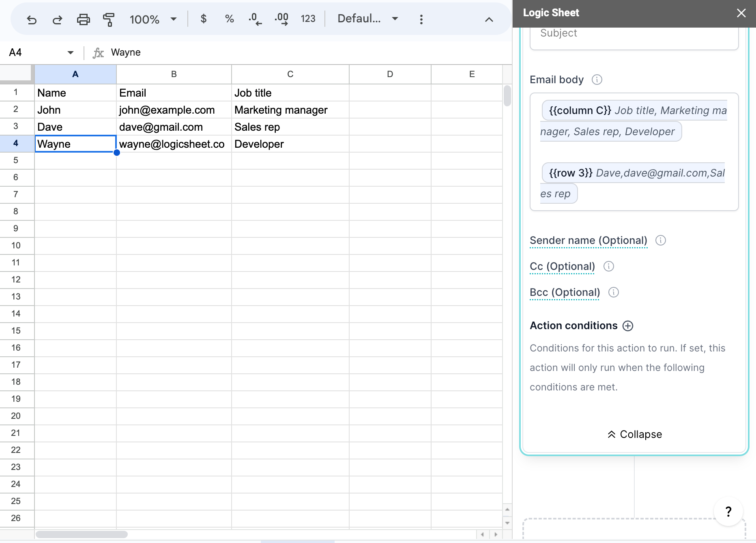Hide the toolbar with chevron

pos(489,19)
